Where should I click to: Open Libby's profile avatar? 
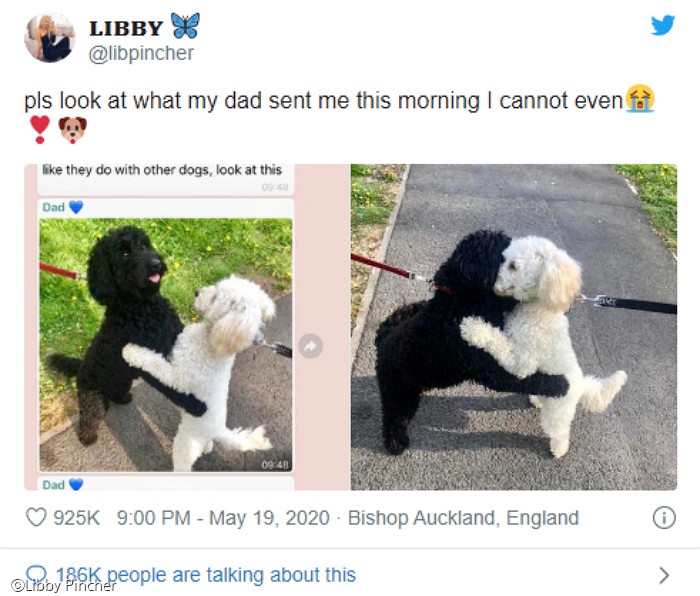point(50,38)
